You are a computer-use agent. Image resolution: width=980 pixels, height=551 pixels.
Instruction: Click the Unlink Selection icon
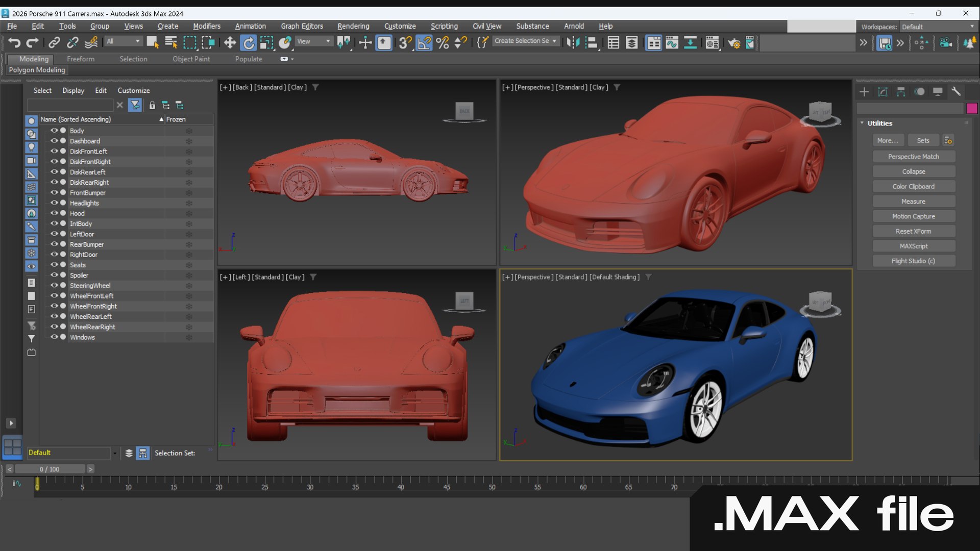pyautogui.click(x=72, y=43)
